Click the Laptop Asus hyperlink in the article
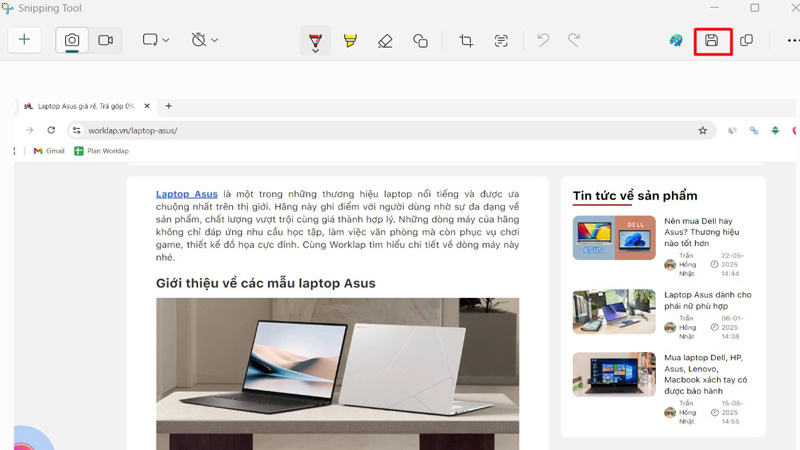This screenshot has height=450, width=800. (x=186, y=193)
